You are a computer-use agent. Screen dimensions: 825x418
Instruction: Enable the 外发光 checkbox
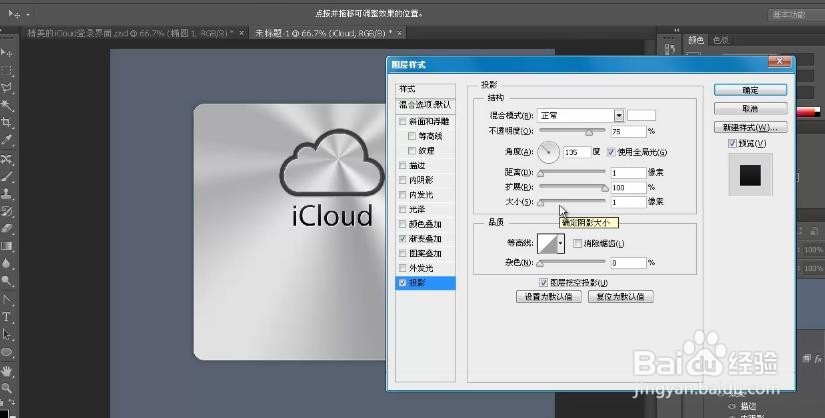(x=403, y=268)
